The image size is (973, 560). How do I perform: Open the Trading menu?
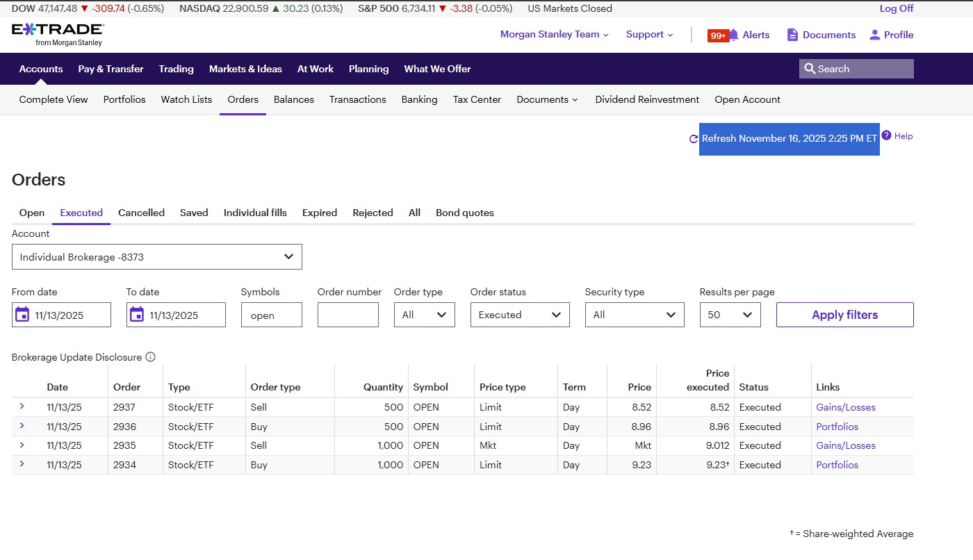point(176,69)
